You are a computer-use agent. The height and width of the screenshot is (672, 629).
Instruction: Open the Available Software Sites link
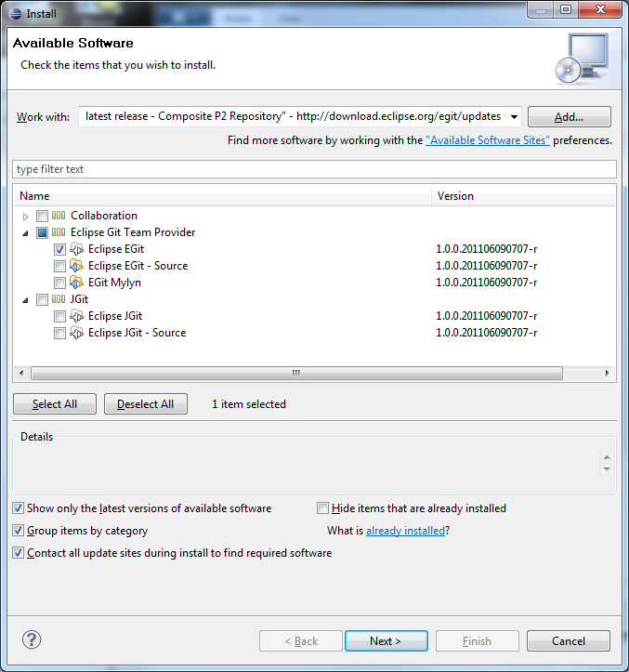488,140
